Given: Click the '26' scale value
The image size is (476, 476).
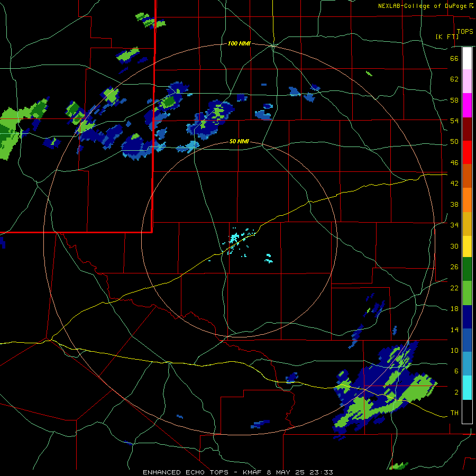Looking at the screenshot, I should click(454, 267).
